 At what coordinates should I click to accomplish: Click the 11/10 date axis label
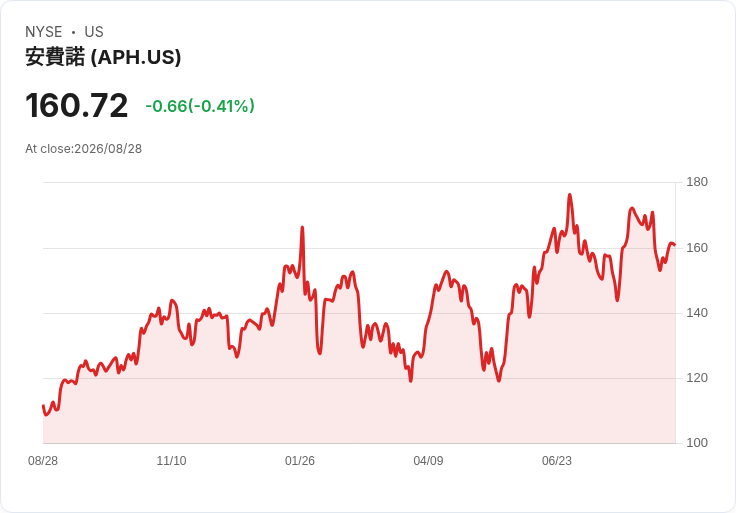coord(171,460)
